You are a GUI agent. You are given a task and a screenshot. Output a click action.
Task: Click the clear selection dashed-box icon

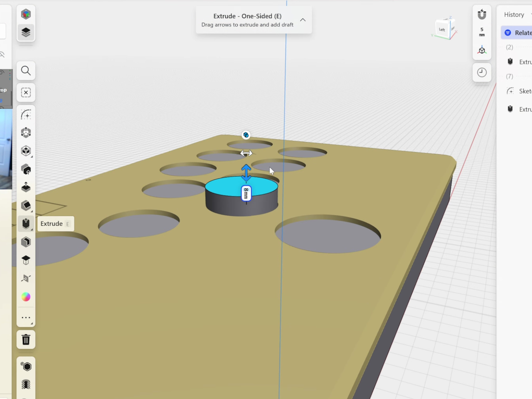[x=26, y=93]
